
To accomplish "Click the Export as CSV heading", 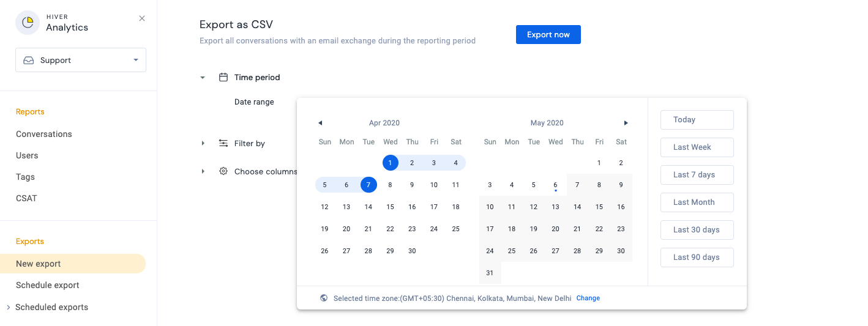I will (236, 24).
